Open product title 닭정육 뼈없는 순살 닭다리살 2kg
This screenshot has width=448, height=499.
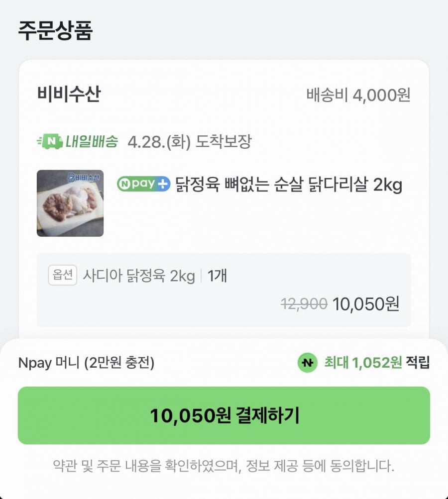(x=288, y=185)
